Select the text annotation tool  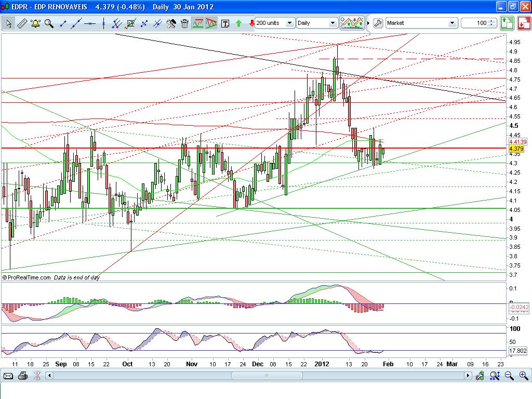tap(225, 23)
